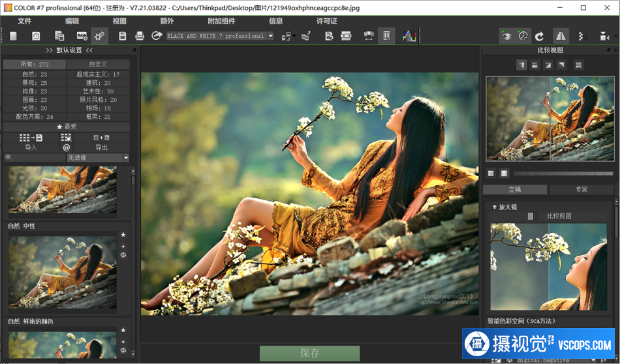Select vertical split compare view icon
The height and width of the screenshot is (364, 620).
[522, 65]
